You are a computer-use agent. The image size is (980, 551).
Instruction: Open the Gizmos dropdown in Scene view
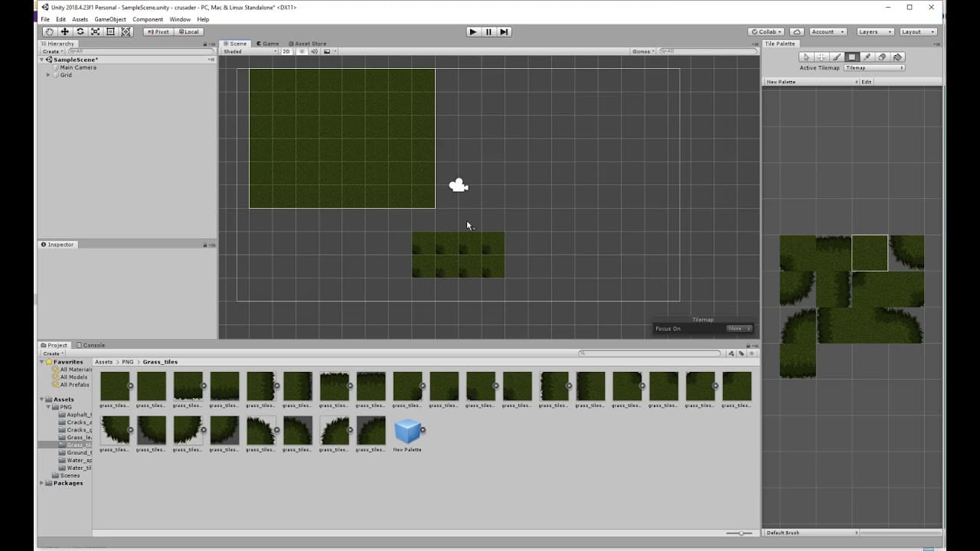tap(642, 51)
